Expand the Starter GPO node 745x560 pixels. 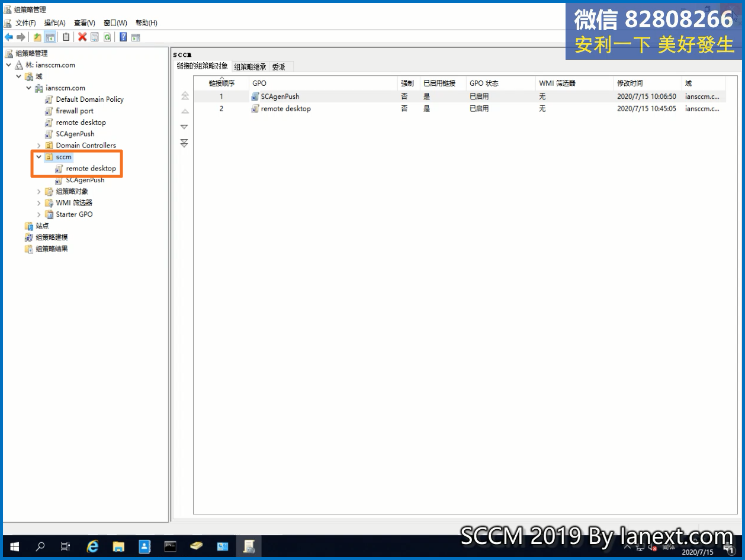(38, 214)
